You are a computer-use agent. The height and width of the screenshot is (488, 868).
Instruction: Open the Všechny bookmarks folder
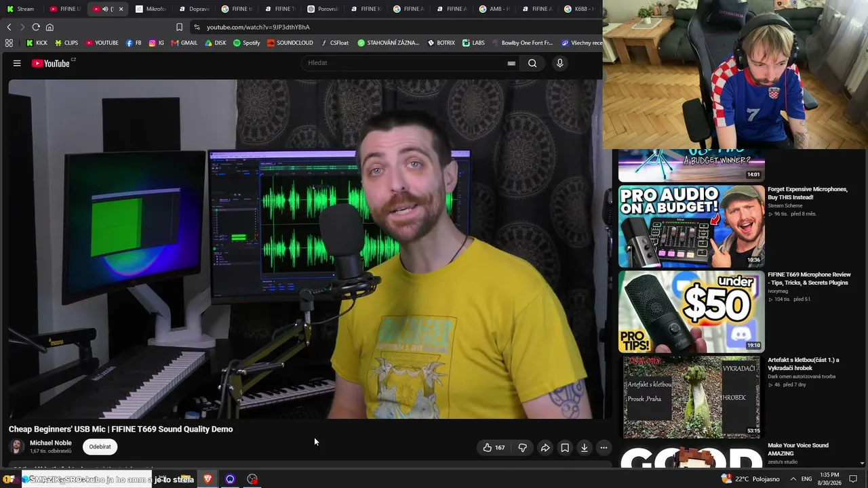(582, 43)
